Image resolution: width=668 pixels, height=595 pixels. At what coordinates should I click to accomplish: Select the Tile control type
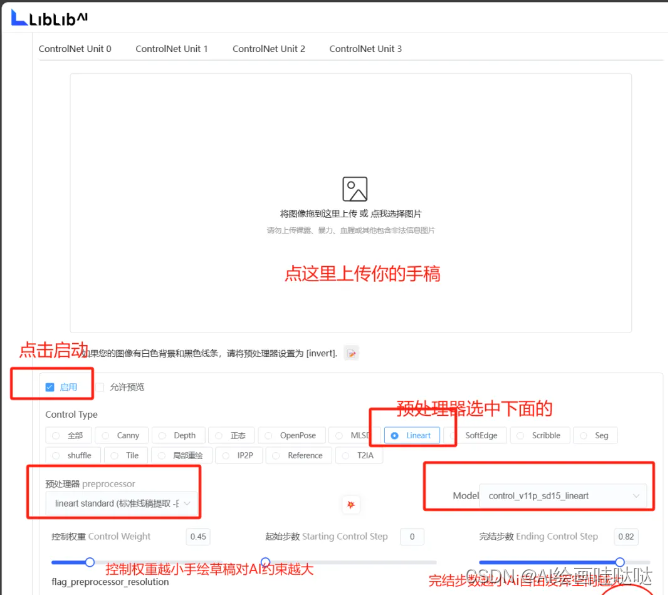pyautogui.click(x=126, y=455)
